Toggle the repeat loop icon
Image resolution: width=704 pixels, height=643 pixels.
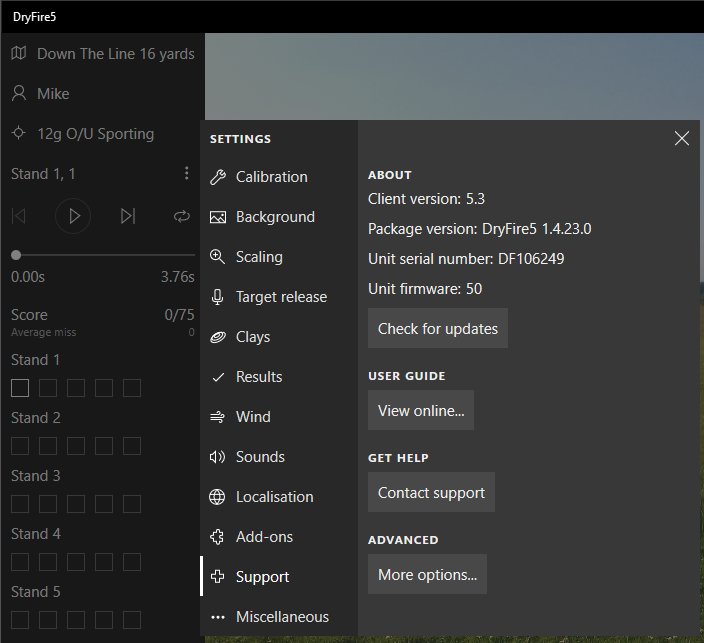click(x=181, y=216)
